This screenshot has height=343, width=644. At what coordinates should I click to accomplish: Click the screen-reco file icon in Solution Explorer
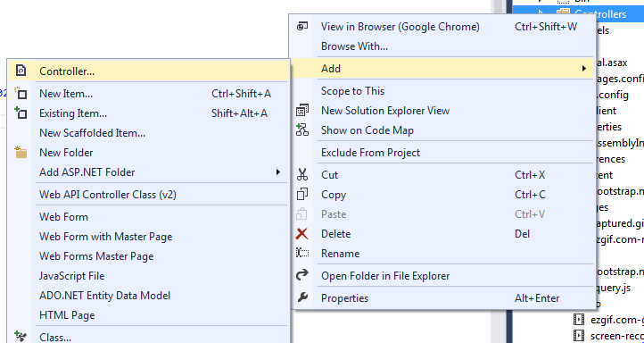pyautogui.click(x=578, y=336)
